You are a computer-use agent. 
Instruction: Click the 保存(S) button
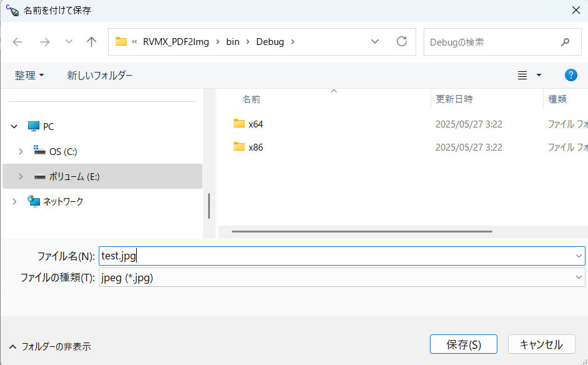(463, 344)
